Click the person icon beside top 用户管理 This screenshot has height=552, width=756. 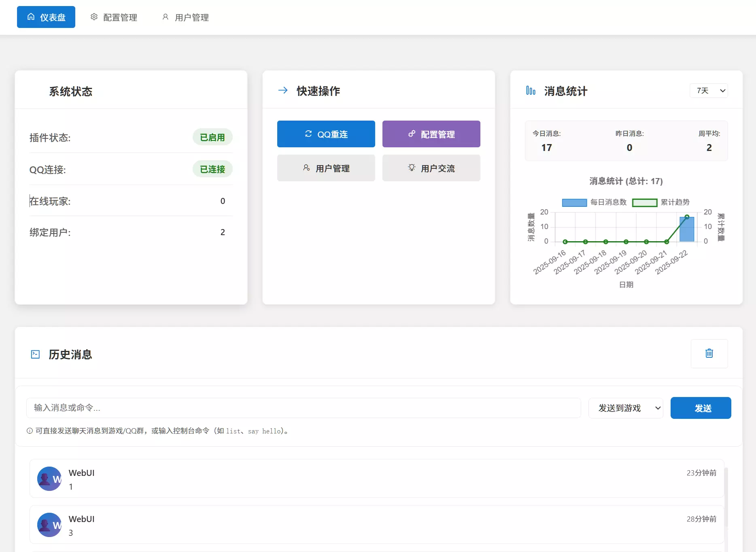[165, 17]
